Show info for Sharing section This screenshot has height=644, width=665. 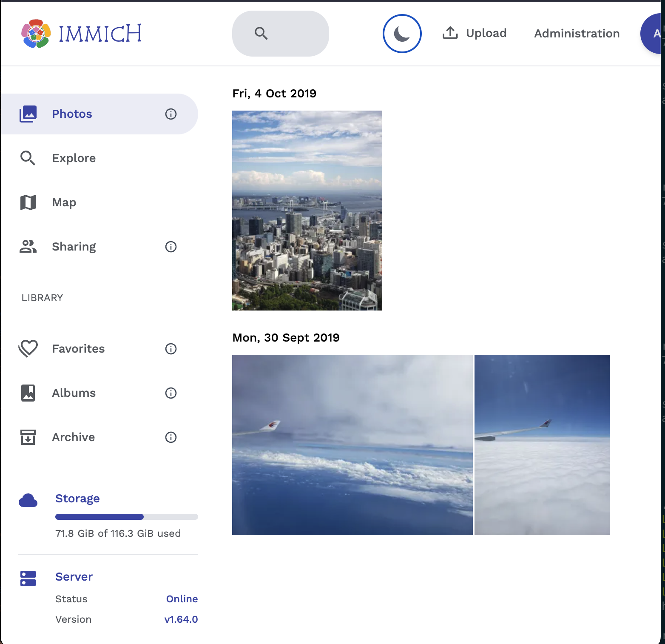pyautogui.click(x=171, y=247)
